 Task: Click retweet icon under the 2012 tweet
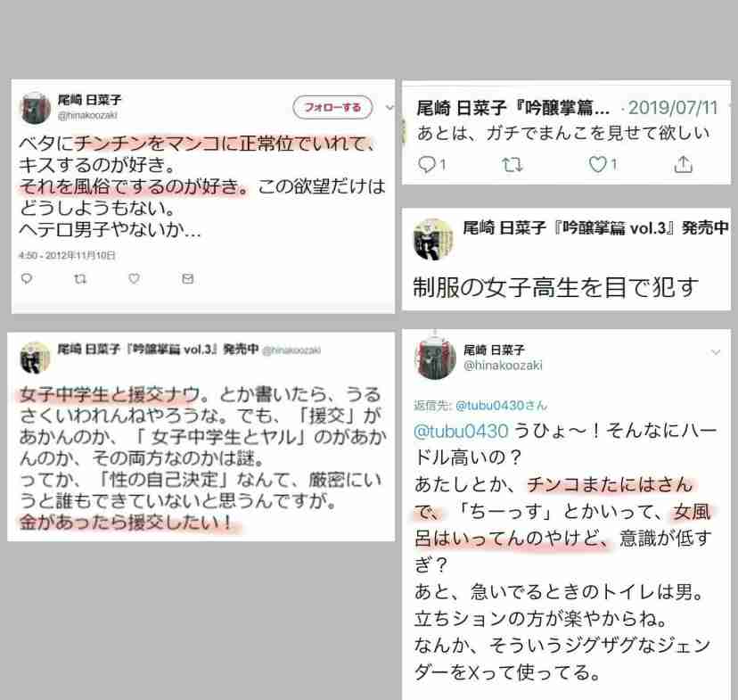[x=80, y=279]
